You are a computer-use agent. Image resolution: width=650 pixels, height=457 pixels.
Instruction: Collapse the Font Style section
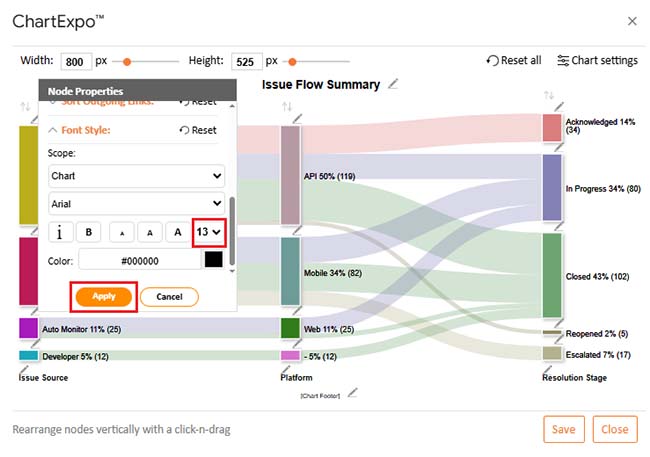(x=53, y=130)
